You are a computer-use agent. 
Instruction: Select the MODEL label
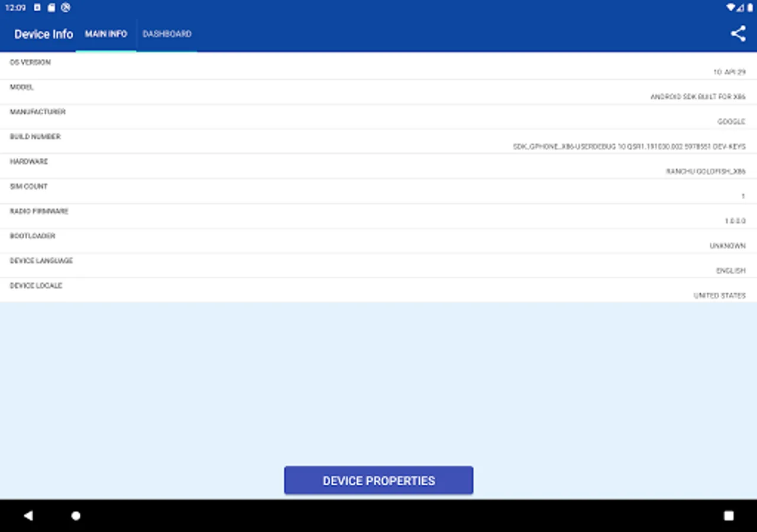click(x=22, y=87)
